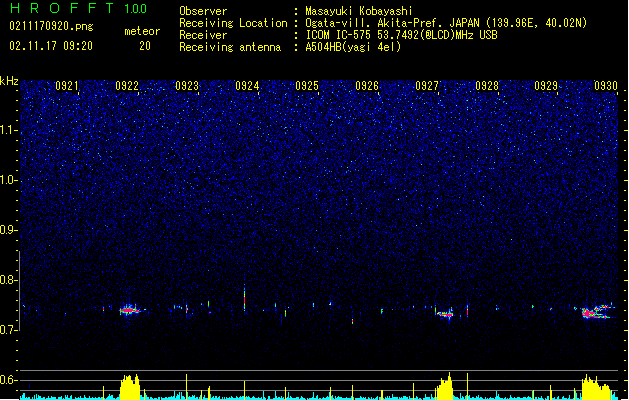629x400 pixels.
Task: Click the 0923 time marker
Action: pos(187,86)
